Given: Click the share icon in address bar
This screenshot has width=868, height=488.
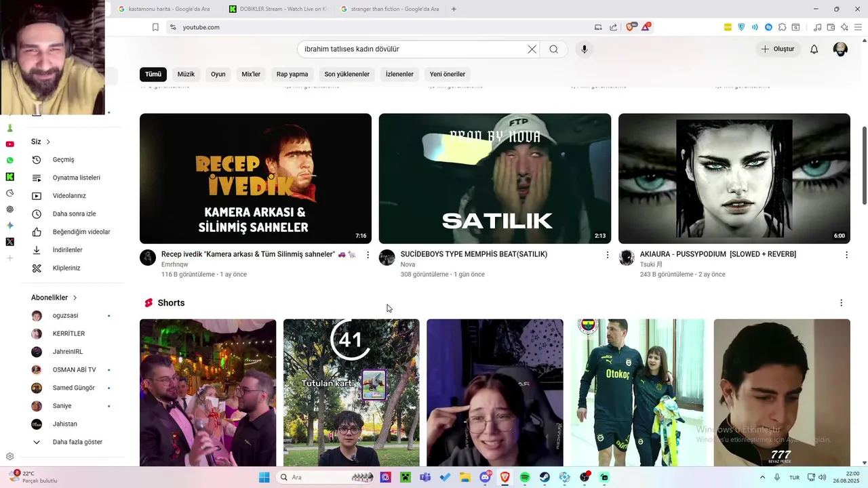Looking at the screenshot, I should click(x=614, y=27).
